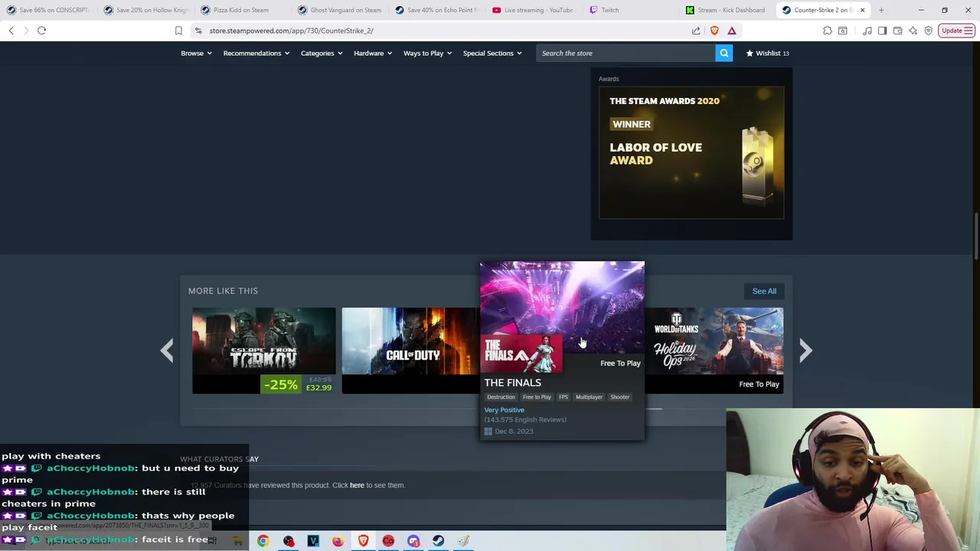The width and height of the screenshot is (980, 551).
Task: Click the 'here' curator reviews link
Action: (x=357, y=485)
